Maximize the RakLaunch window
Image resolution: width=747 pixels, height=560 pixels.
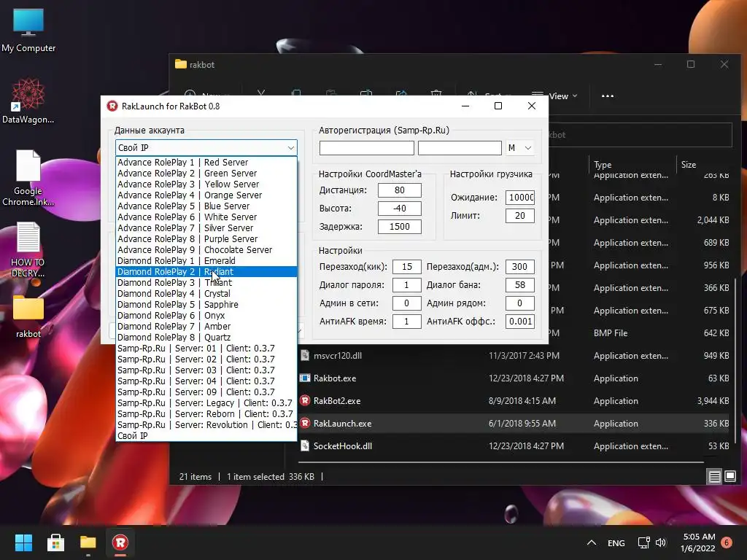pyautogui.click(x=498, y=106)
